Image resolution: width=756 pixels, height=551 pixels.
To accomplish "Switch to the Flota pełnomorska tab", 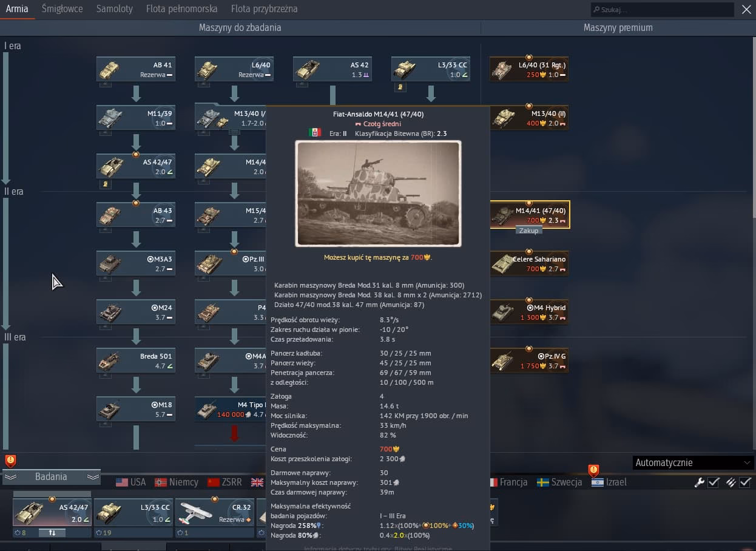I will click(182, 8).
